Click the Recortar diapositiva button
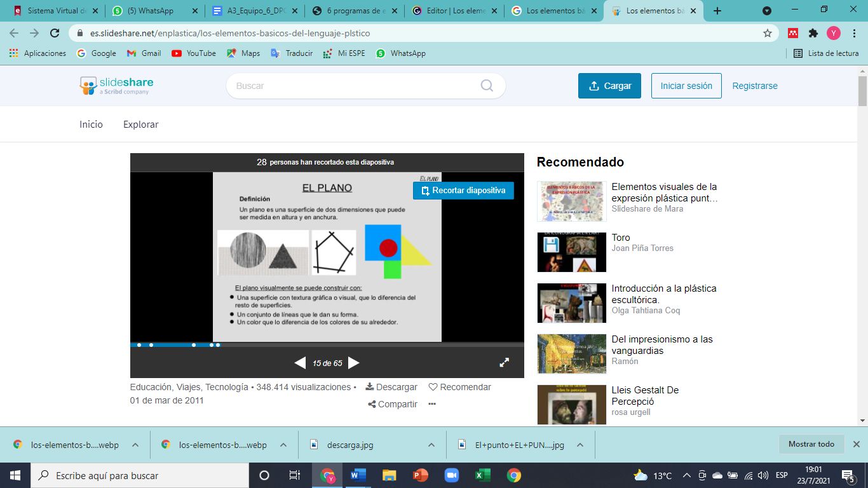868x488 pixels. tap(463, 190)
